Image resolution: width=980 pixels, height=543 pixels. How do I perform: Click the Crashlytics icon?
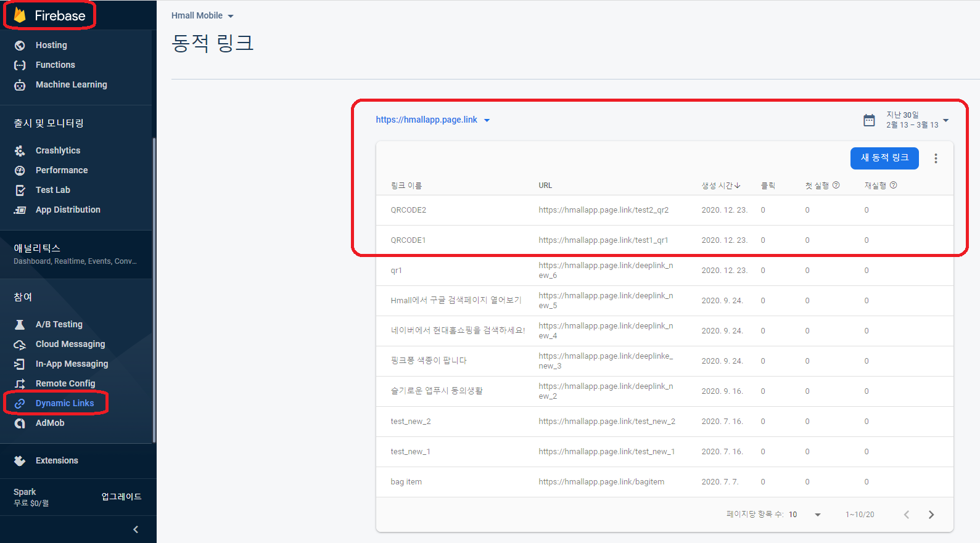[x=20, y=150]
